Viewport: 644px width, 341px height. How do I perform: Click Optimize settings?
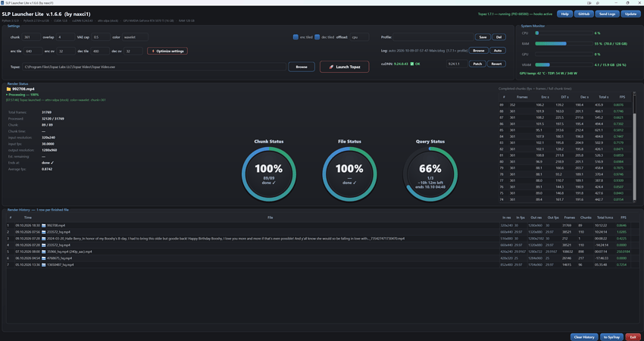coord(167,51)
